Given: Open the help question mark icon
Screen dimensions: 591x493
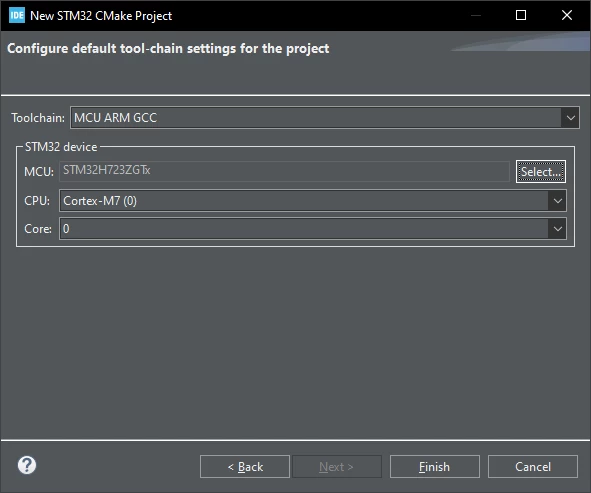Looking at the screenshot, I should pos(27,465).
